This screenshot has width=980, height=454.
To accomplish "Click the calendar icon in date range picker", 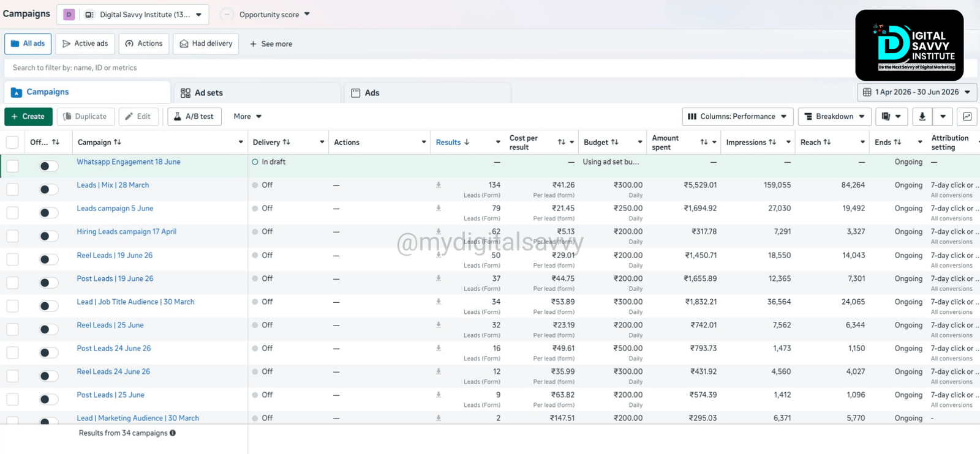I will tap(867, 92).
